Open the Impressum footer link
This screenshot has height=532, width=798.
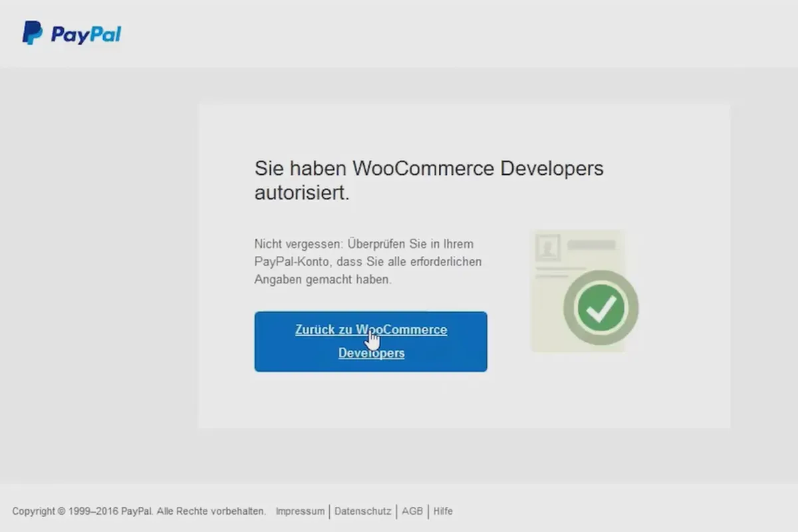(x=300, y=511)
